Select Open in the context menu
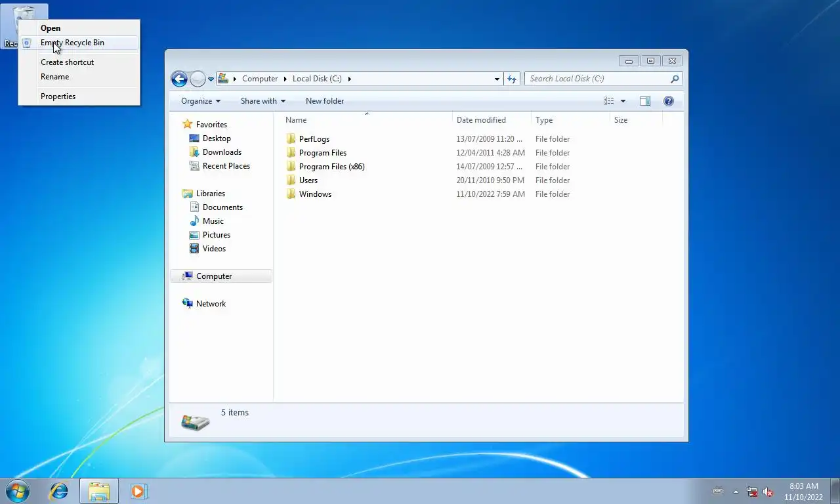 click(x=79, y=28)
